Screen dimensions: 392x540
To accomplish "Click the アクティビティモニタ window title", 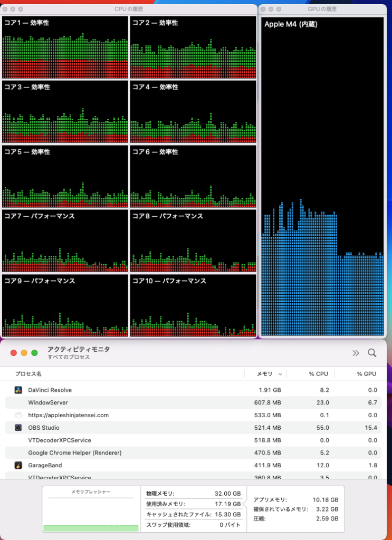I will click(79, 349).
